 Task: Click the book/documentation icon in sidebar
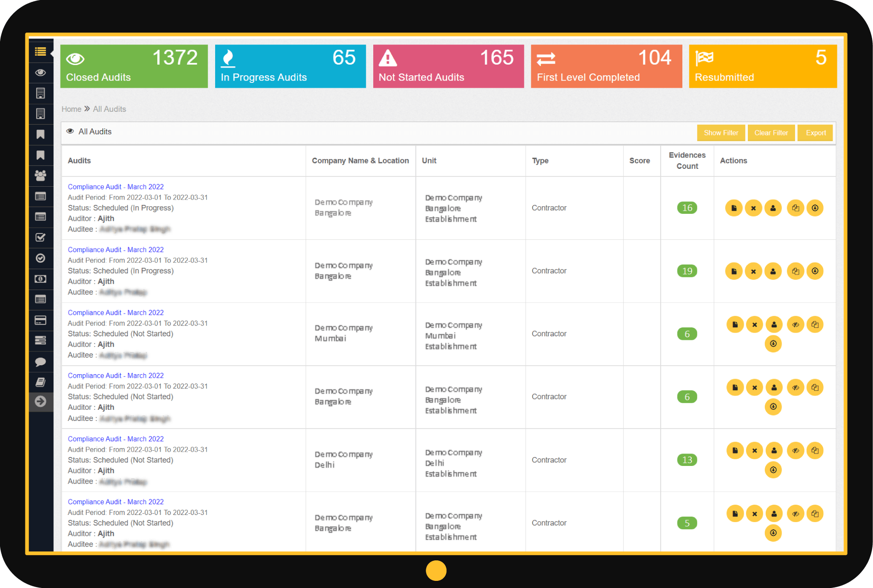point(41,382)
